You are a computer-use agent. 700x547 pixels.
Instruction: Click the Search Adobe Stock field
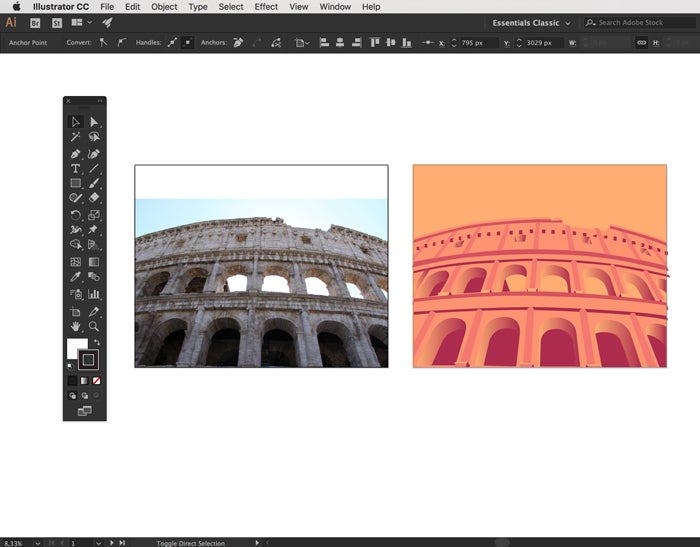tap(640, 22)
